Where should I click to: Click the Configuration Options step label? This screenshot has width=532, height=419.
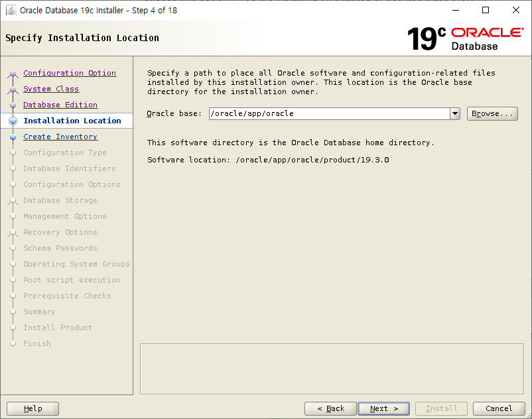click(72, 184)
